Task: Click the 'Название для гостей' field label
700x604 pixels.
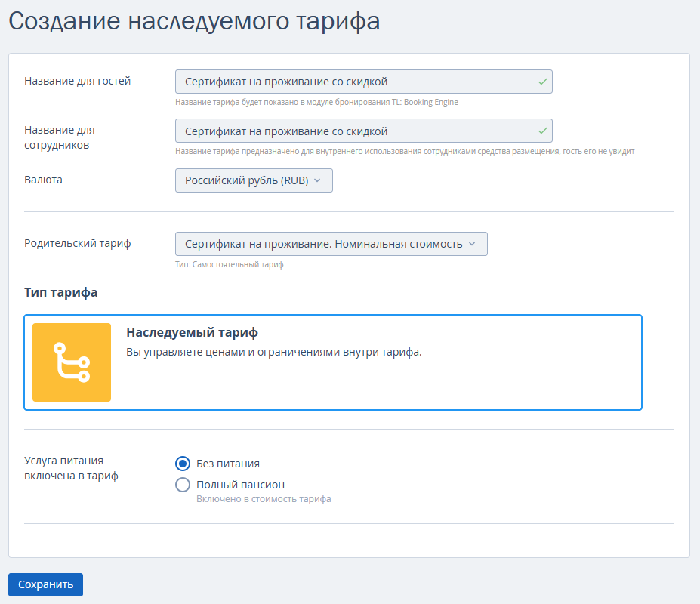Action: tap(77, 81)
